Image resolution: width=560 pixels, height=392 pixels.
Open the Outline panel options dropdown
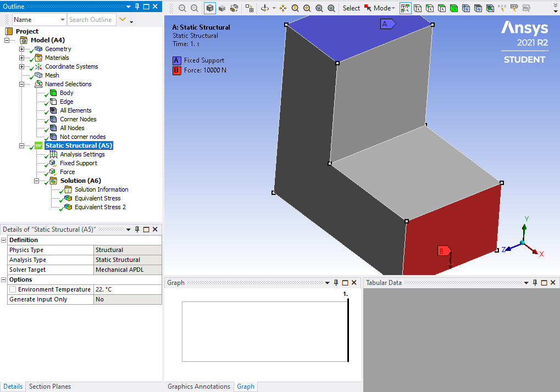tap(129, 7)
